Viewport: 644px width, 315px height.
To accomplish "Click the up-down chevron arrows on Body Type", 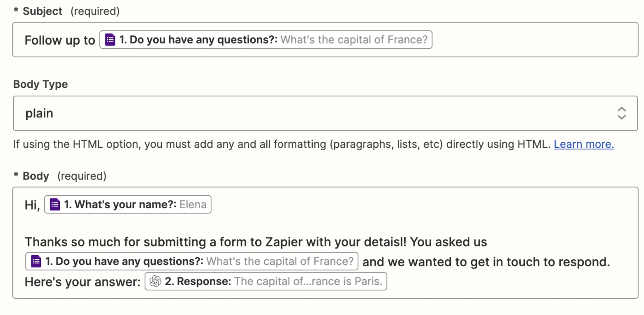I will pos(621,113).
